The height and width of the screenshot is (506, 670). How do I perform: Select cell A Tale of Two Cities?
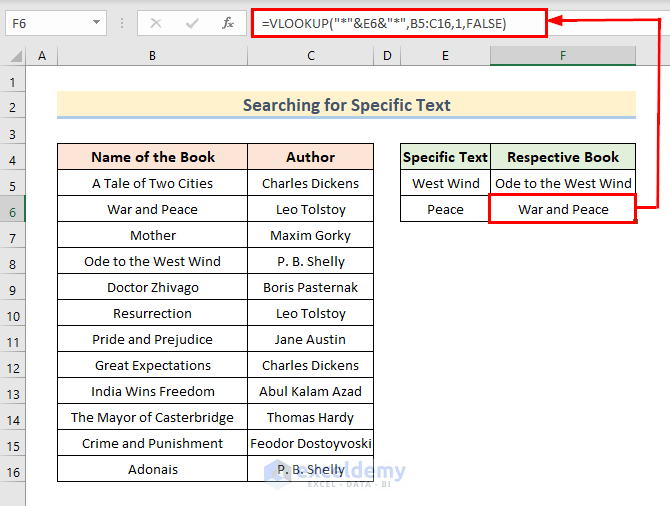pos(153,183)
